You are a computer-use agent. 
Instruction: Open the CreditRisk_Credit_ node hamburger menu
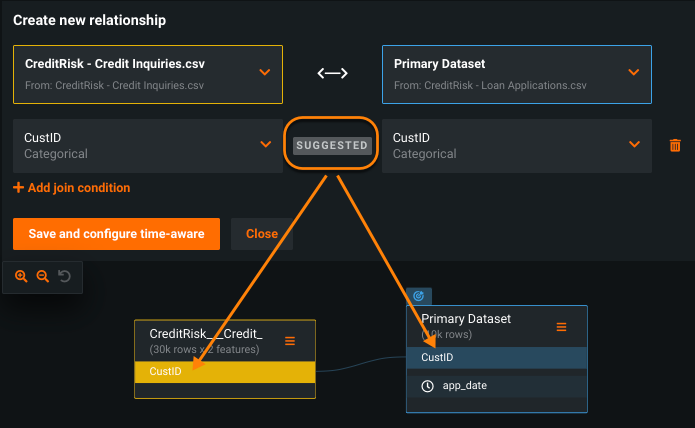tap(290, 341)
